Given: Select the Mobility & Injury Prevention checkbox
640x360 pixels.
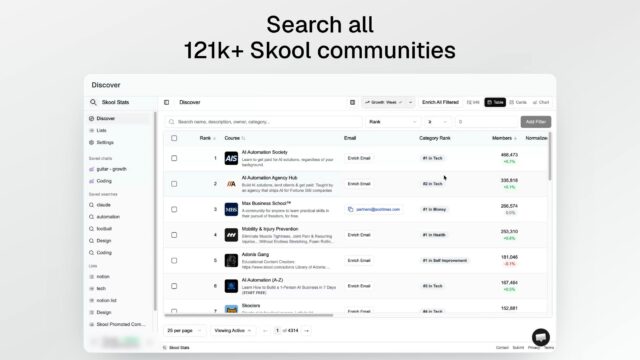Looking at the screenshot, I should click(x=174, y=235).
